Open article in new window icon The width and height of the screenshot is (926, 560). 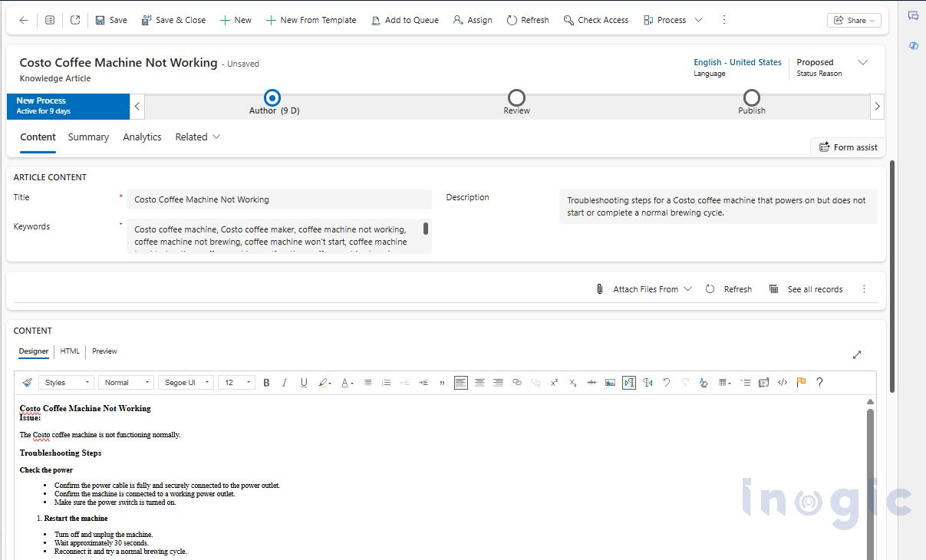point(75,20)
